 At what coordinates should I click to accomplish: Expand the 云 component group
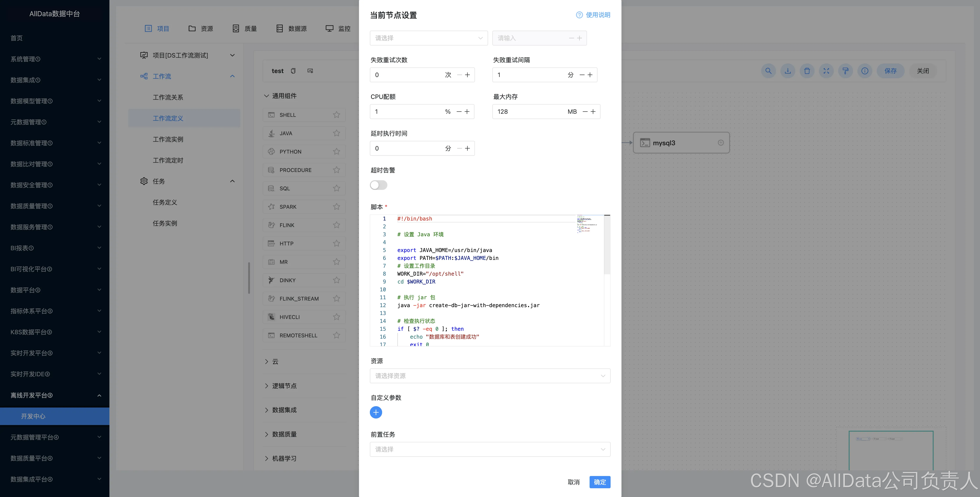266,362
